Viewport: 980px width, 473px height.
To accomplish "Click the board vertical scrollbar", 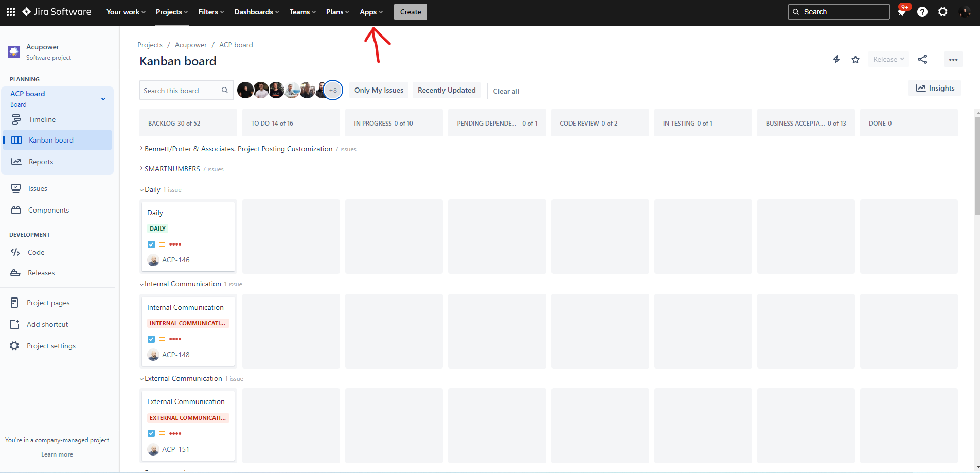I will [x=977, y=166].
